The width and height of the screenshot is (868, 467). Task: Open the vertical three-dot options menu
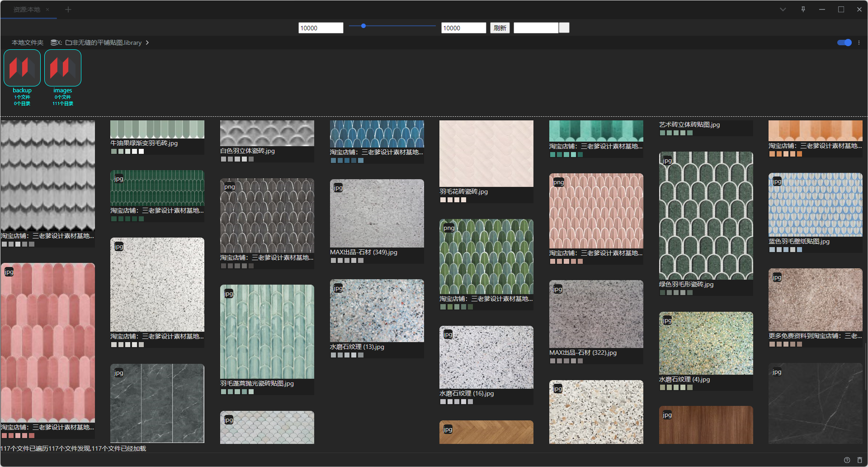pyautogui.click(x=859, y=43)
